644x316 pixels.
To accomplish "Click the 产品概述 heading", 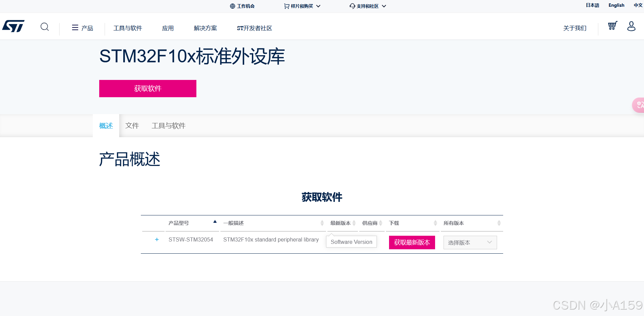I will 130,159.
